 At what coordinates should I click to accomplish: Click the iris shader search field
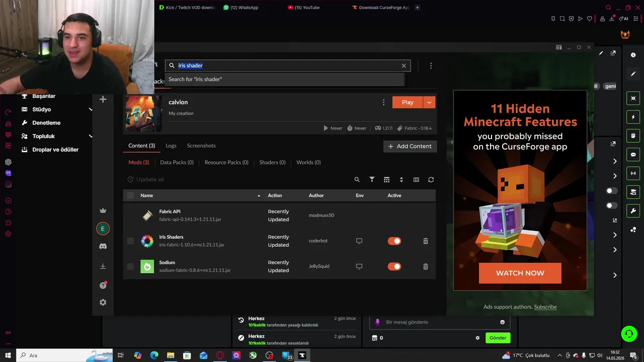coord(288,65)
